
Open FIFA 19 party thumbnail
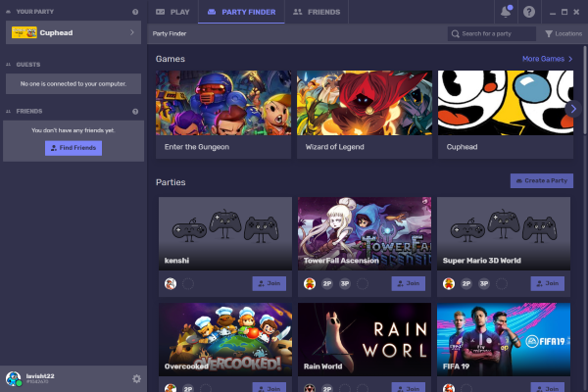(504, 339)
